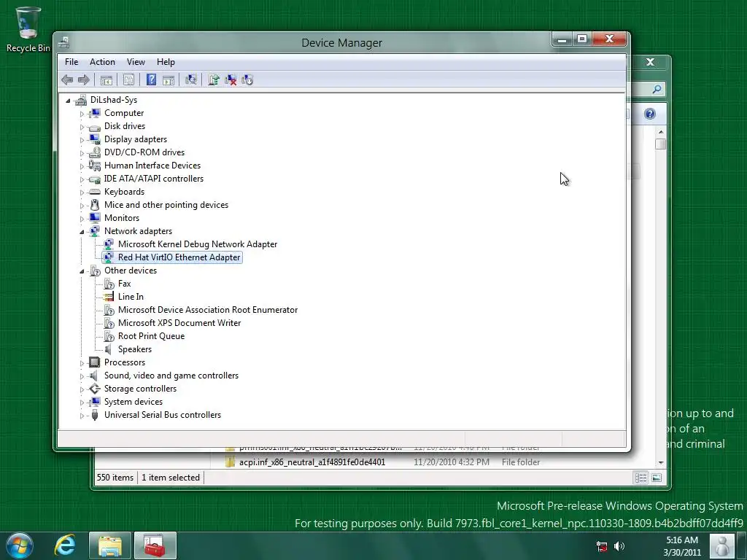Click the Universal Serial Bus controllers plug icon
The width and height of the screenshot is (747, 560).
(95, 415)
